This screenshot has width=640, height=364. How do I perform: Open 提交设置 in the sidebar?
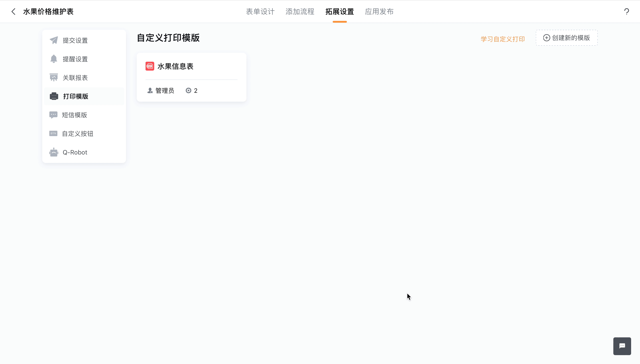click(84, 40)
